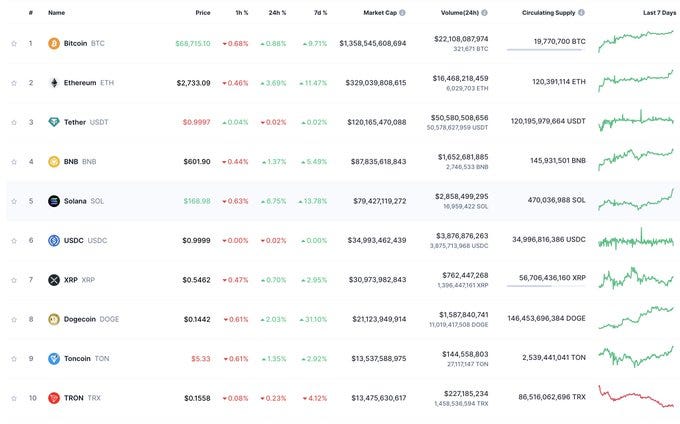This screenshot has height=424, width=680.
Task: Sort by the Volume(24h) column header
Action: 460,13
